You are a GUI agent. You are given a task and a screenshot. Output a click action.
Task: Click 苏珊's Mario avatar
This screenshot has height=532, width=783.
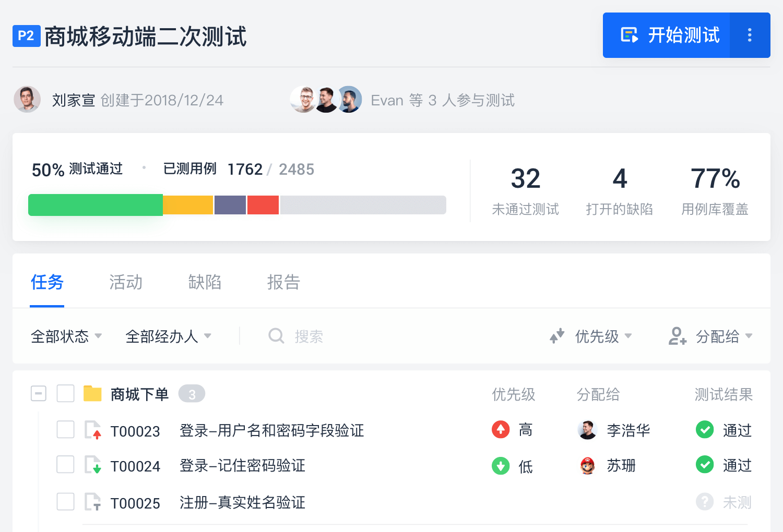coord(588,465)
